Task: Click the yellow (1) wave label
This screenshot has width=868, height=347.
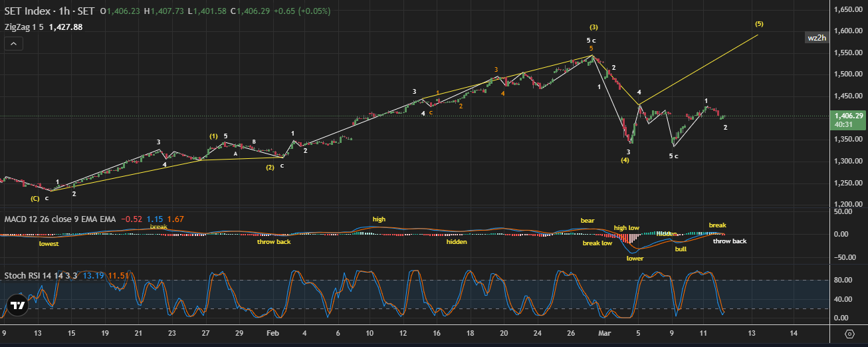Action: click(214, 136)
